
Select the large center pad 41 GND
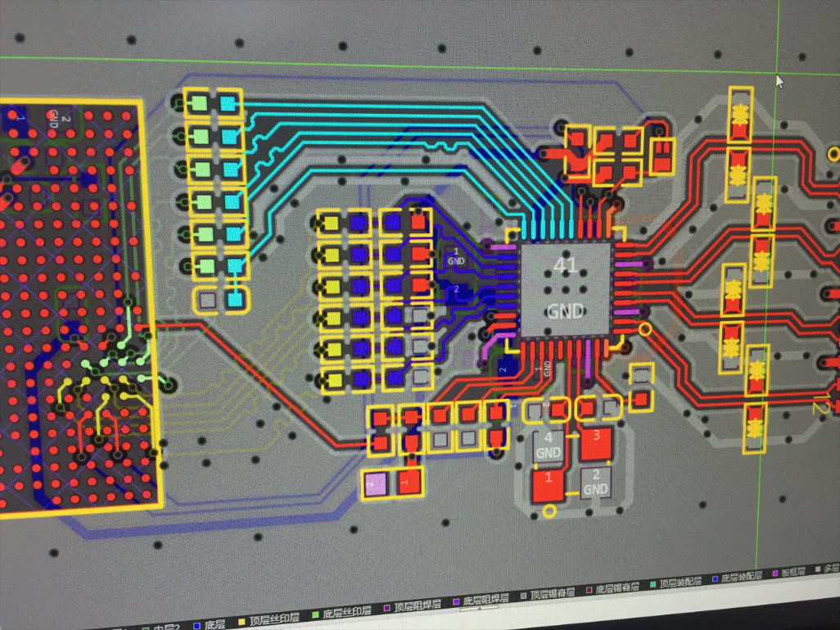tap(566, 288)
